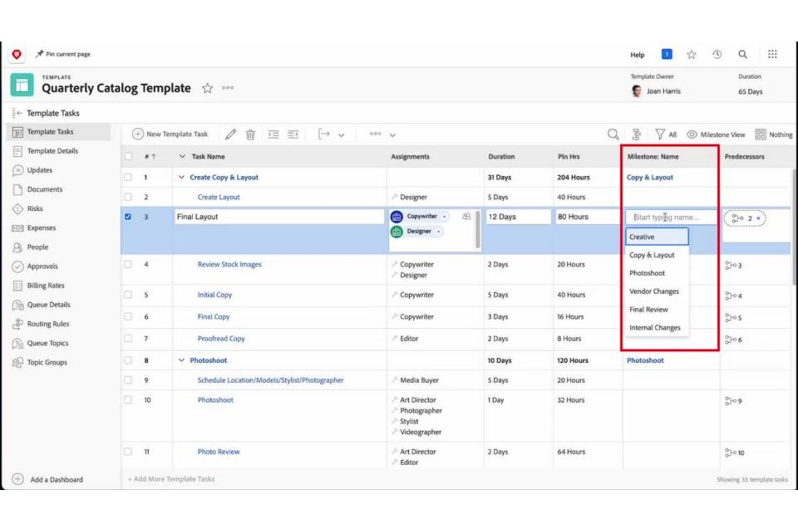Open Template Details in sidebar

click(52, 151)
